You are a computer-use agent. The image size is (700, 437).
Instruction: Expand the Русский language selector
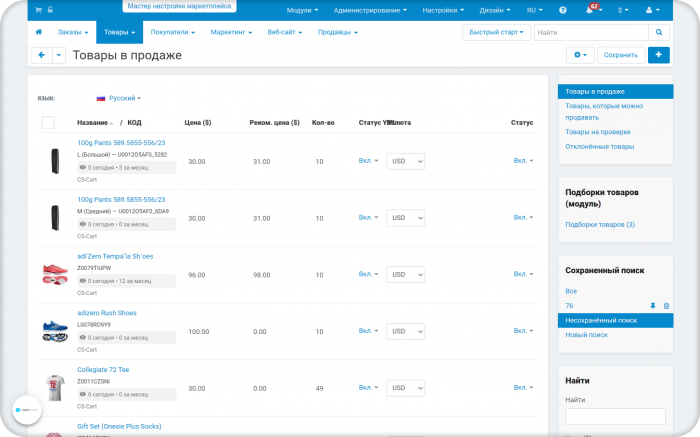pyautogui.click(x=125, y=98)
